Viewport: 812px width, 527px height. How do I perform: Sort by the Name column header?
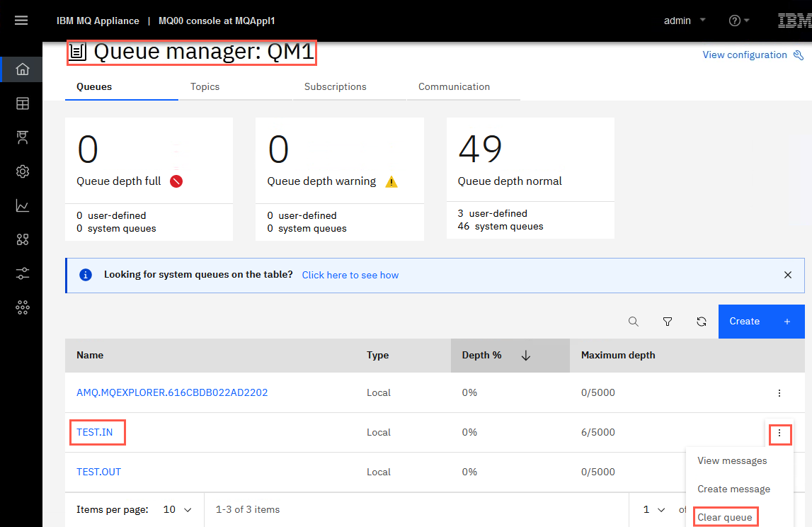[x=90, y=355]
